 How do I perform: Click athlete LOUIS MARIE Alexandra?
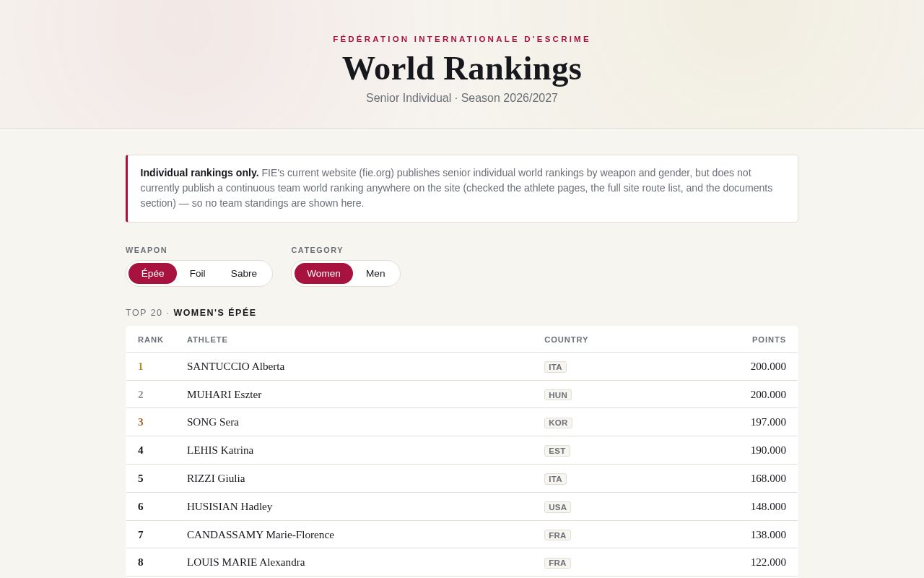pos(246,562)
